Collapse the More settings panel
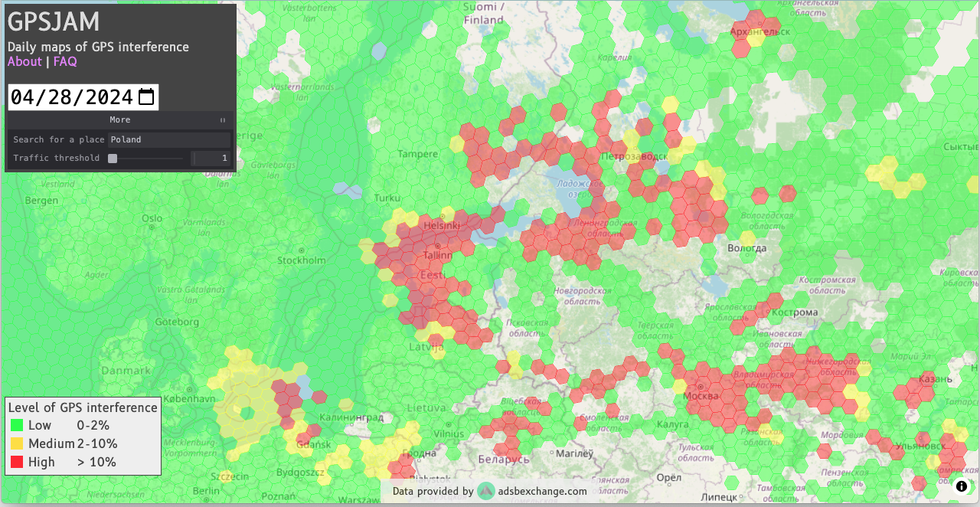Screen dimensions: 980x507 point(120,119)
